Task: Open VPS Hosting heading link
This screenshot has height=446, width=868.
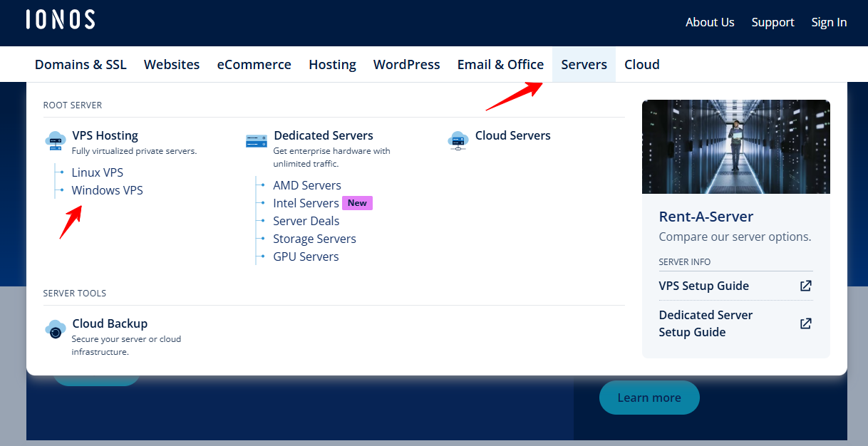Action: 105,135
